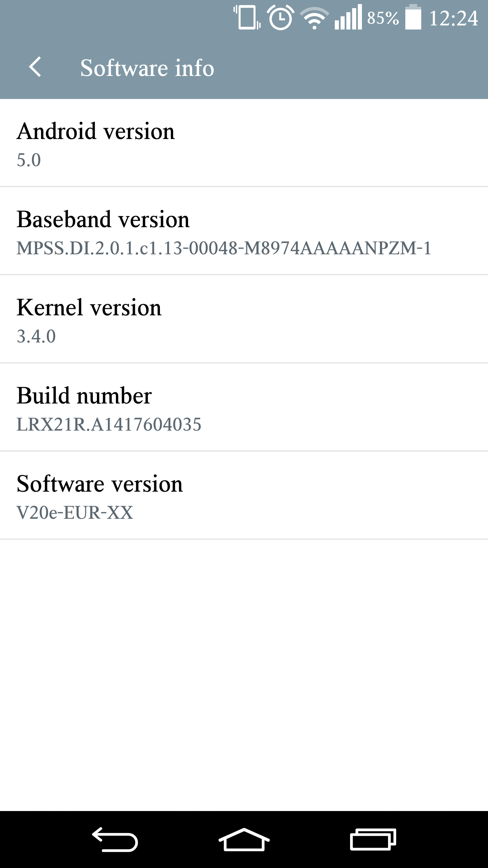
Task: Tap the 85% battery percentage text
Action: pyautogui.click(x=383, y=18)
